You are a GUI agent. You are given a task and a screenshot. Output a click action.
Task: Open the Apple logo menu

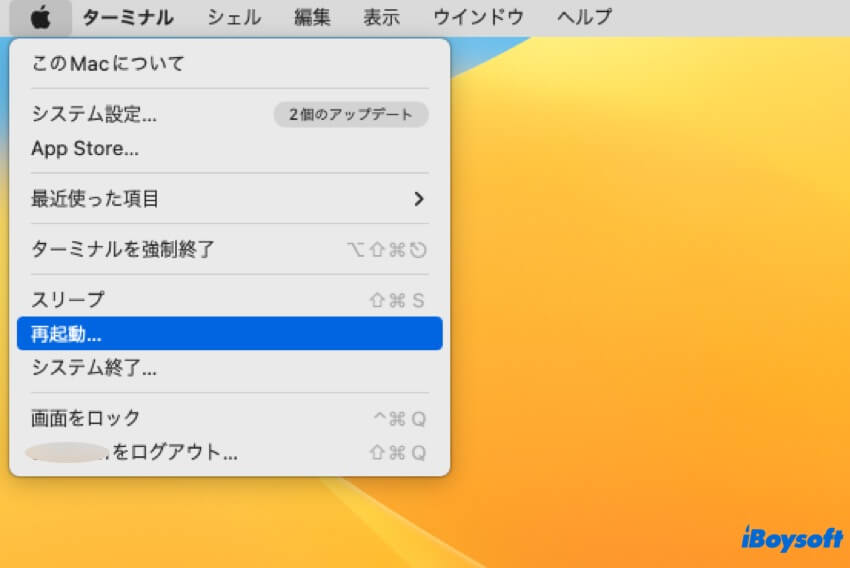click(41, 17)
